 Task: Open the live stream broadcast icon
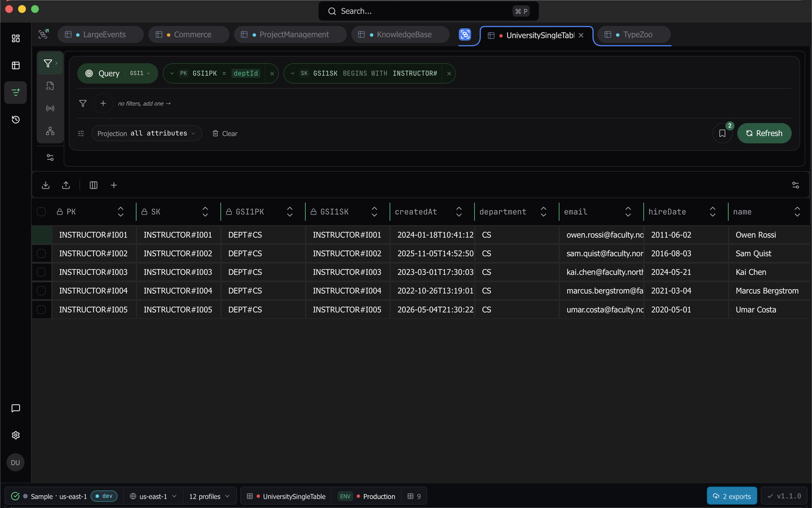pos(50,108)
